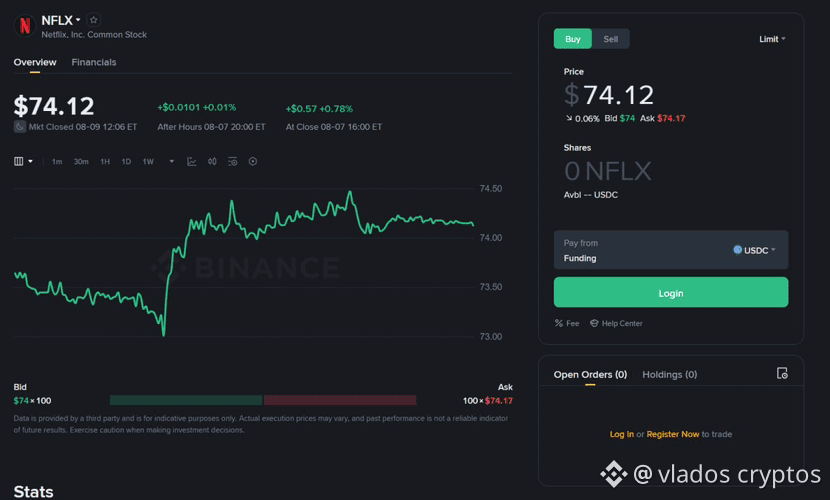Expand the chart layout dropdown arrow
The width and height of the screenshot is (830, 500).
point(30,161)
